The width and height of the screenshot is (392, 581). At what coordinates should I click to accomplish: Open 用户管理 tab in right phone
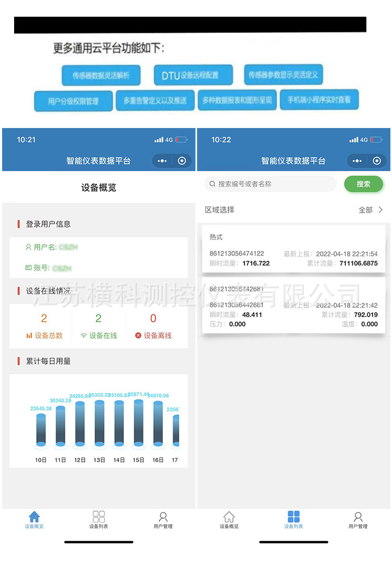tap(358, 519)
